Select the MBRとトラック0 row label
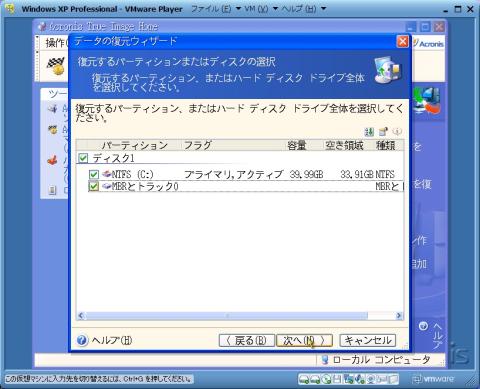Viewport: 480px width, 389px height. click(145, 186)
